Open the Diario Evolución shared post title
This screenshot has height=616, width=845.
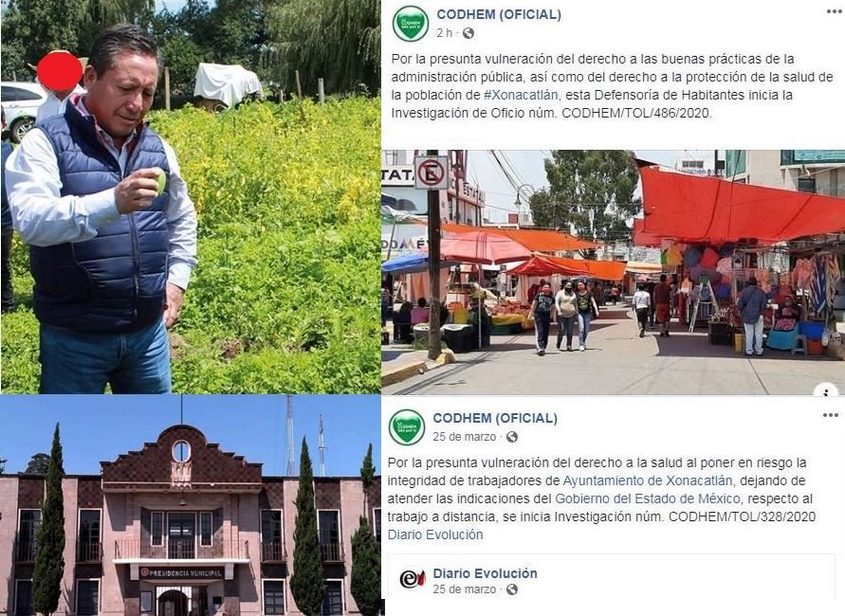click(x=485, y=573)
